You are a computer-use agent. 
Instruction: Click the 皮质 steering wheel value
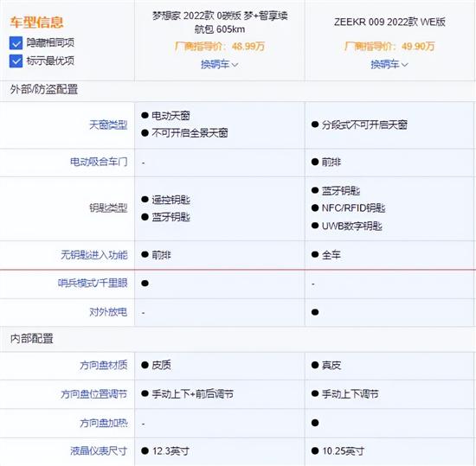pos(161,365)
